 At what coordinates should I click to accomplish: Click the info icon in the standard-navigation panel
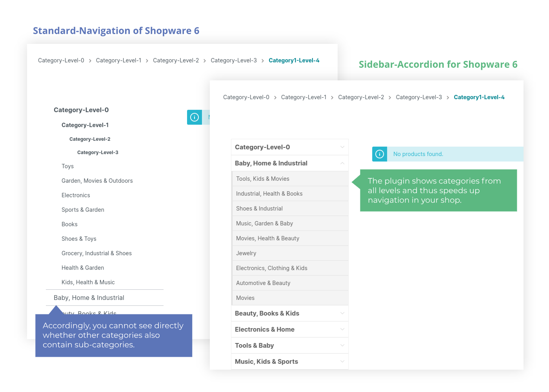pyautogui.click(x=195, y=117)
